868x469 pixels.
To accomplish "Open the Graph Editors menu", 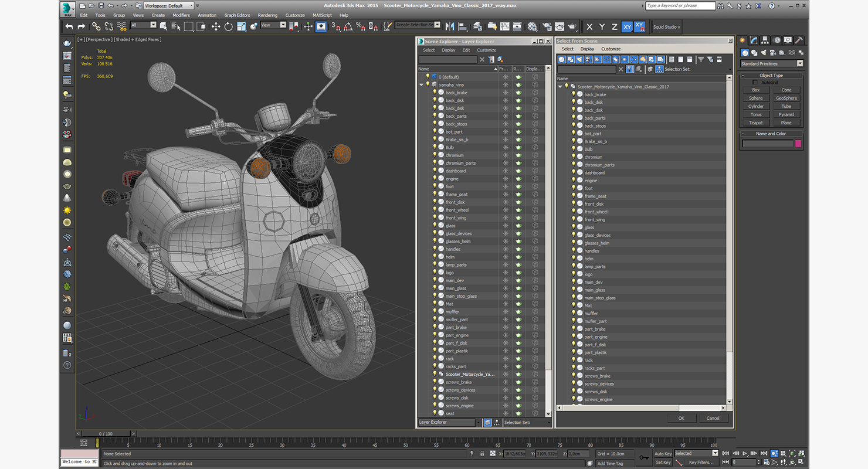I will [x=237, y=15].
